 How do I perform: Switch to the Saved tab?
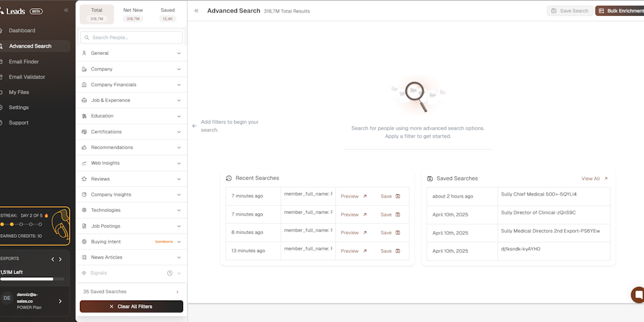point(168,14)
